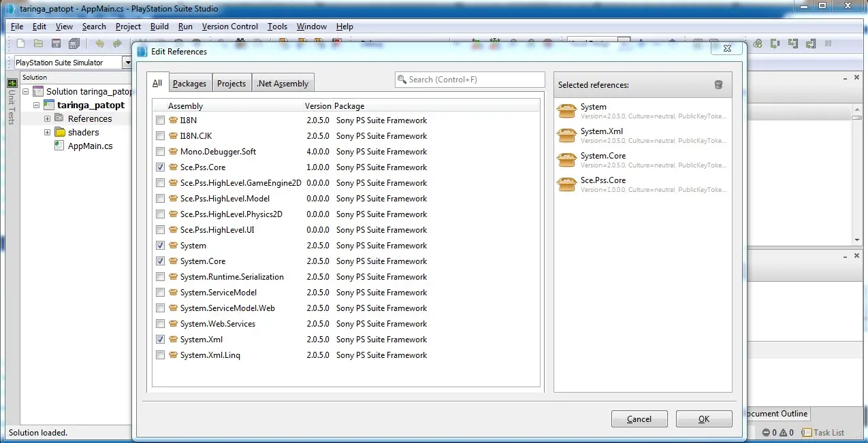Switch to the Projects tab

coord(231,83)
